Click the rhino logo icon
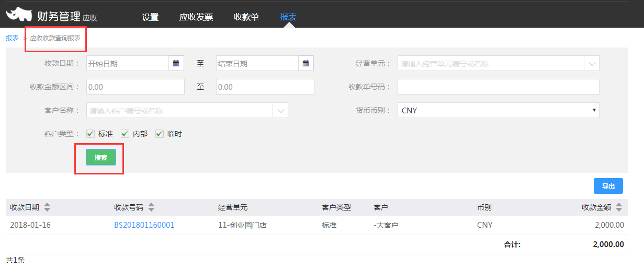Viewport: 644px width, 269px height. pyautogui.click(x=19, y=14)
